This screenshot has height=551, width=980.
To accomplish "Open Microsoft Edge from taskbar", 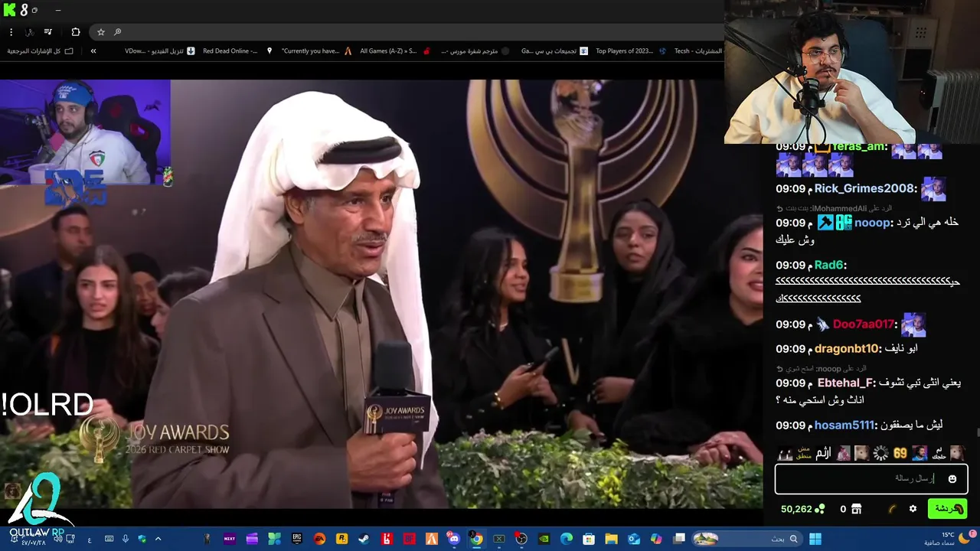I will pos(566,539).
